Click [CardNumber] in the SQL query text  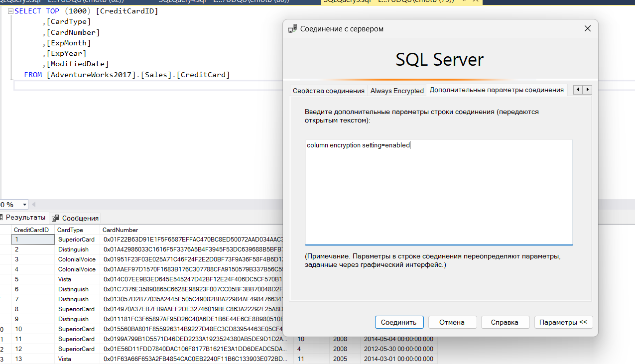click(73, 32)
